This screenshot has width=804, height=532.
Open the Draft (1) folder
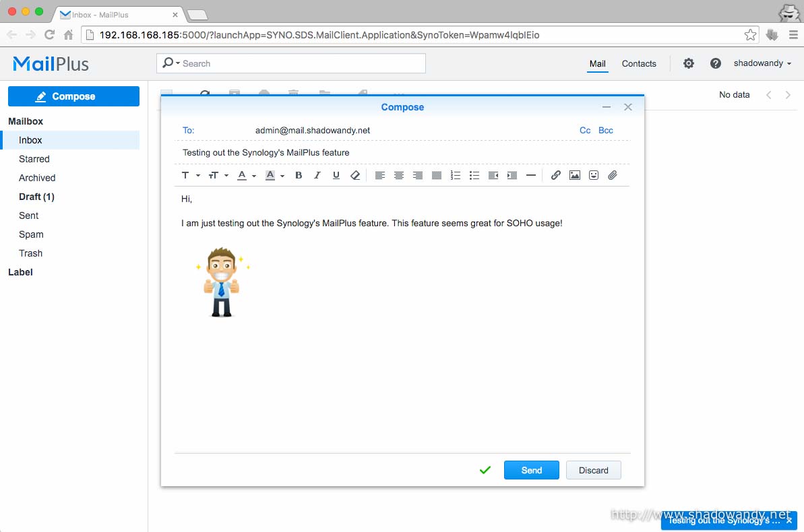[x=36, y=197]
